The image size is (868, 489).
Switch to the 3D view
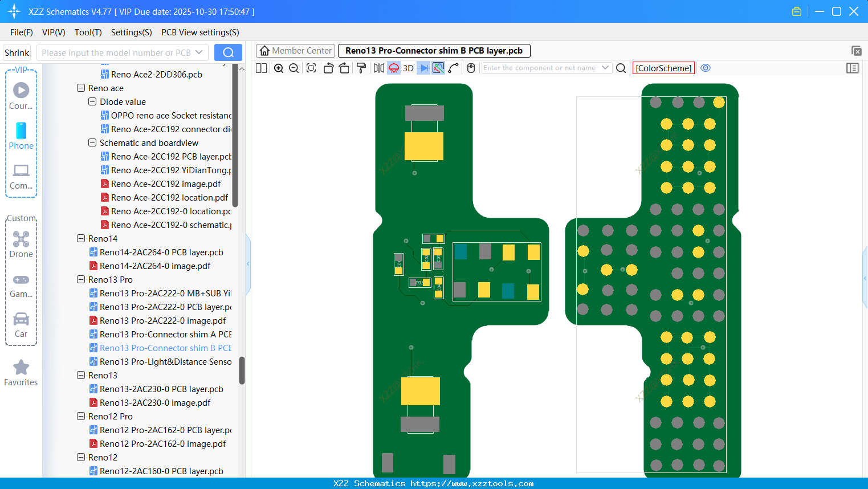(x=408, y=68)
